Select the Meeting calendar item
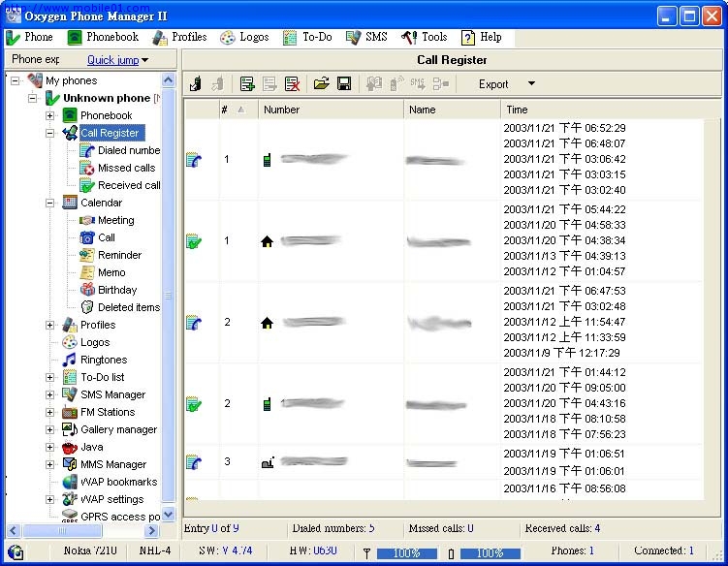Image resolution: width=728 pixels, height=566 pixels. 116,220
